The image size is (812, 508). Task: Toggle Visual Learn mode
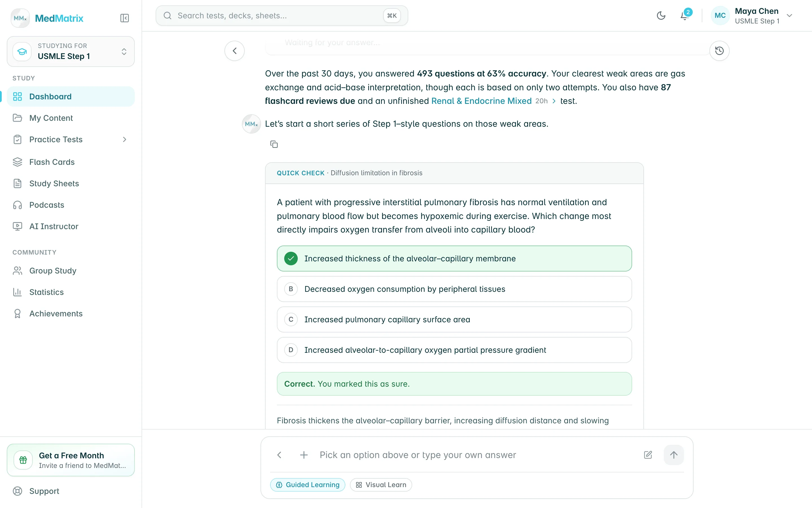[381, 485]
